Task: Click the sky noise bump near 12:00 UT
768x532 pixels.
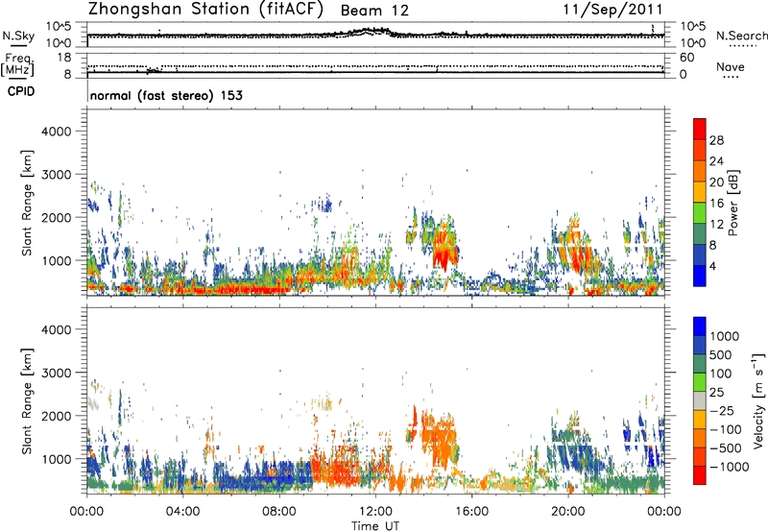Action: point(370,32)
